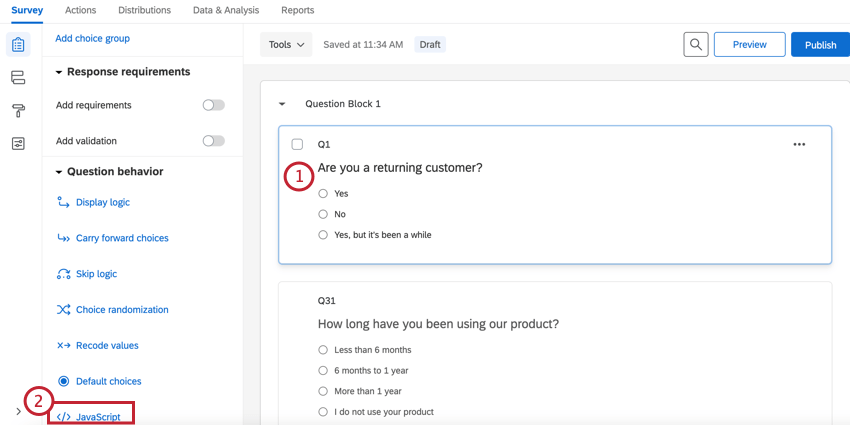Turn on the Add validation toggle

coord(213,141)
